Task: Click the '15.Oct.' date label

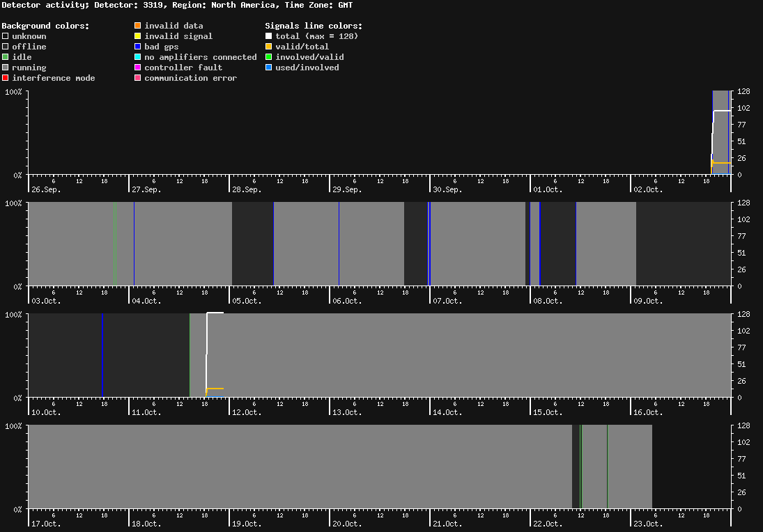Action: click(548, 412)
